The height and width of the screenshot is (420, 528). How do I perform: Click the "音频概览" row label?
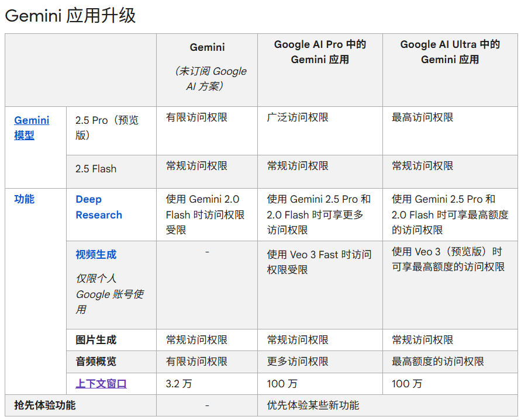pos(96,361)
